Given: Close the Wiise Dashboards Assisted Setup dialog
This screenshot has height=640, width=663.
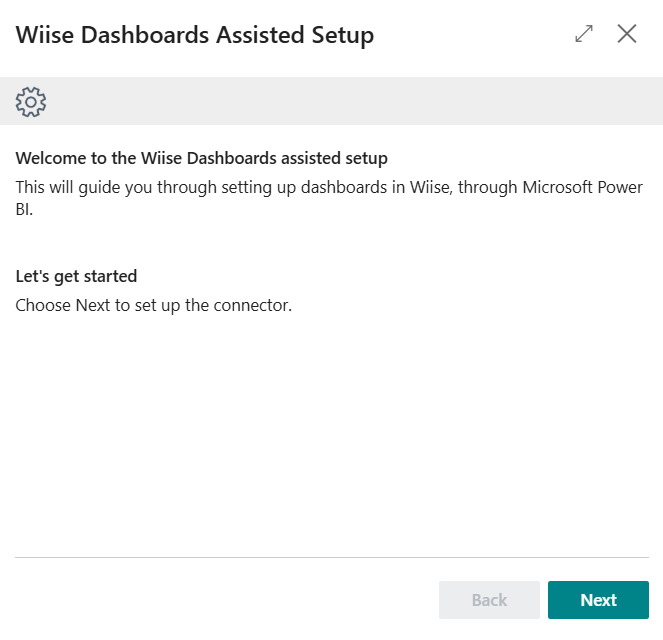Looking at the screenshot, I should (627, 34).
